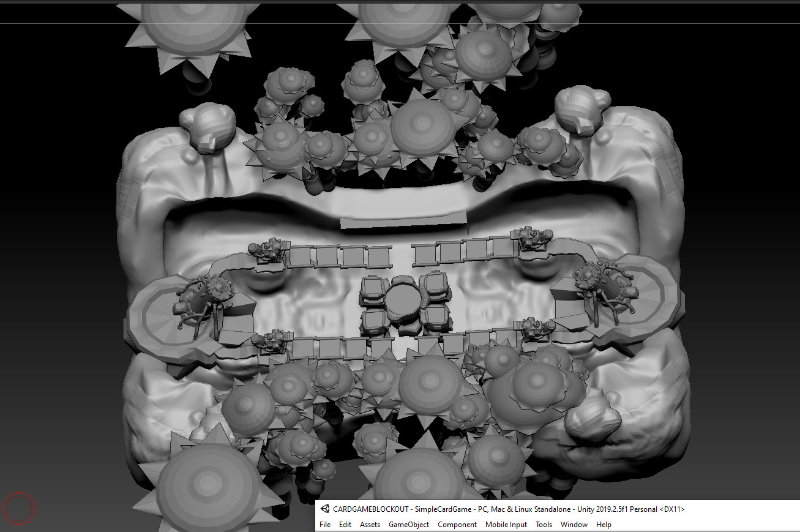Viewport: 800px width, 532px height.
Task: Open the Assets menu
Action: point(370,525)
